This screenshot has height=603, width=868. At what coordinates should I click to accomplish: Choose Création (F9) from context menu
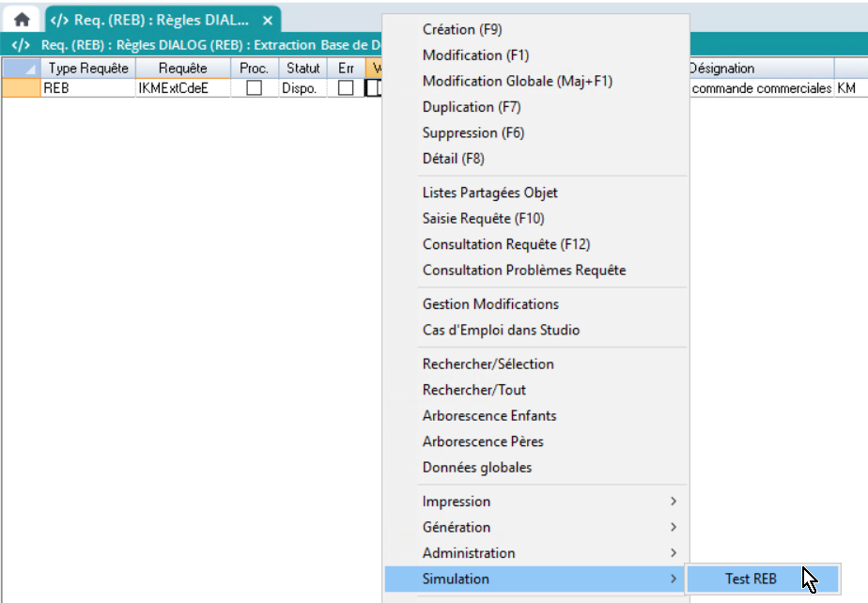(462, 30)
